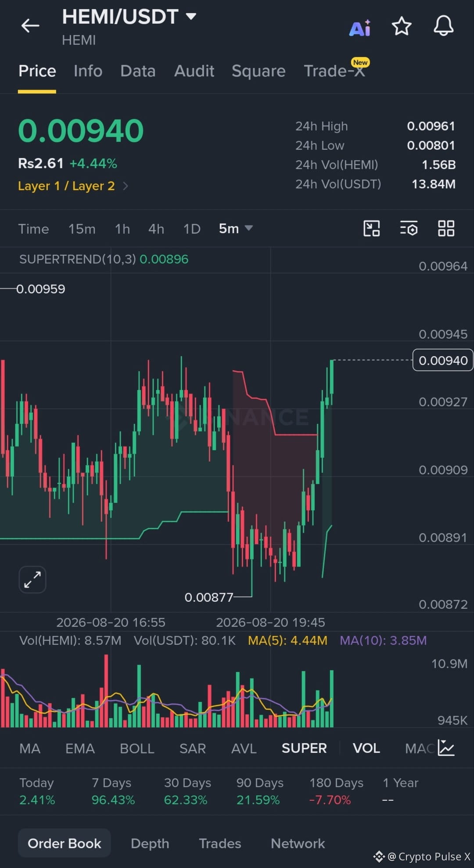Select the 1h timeframe

click(122, 229)
